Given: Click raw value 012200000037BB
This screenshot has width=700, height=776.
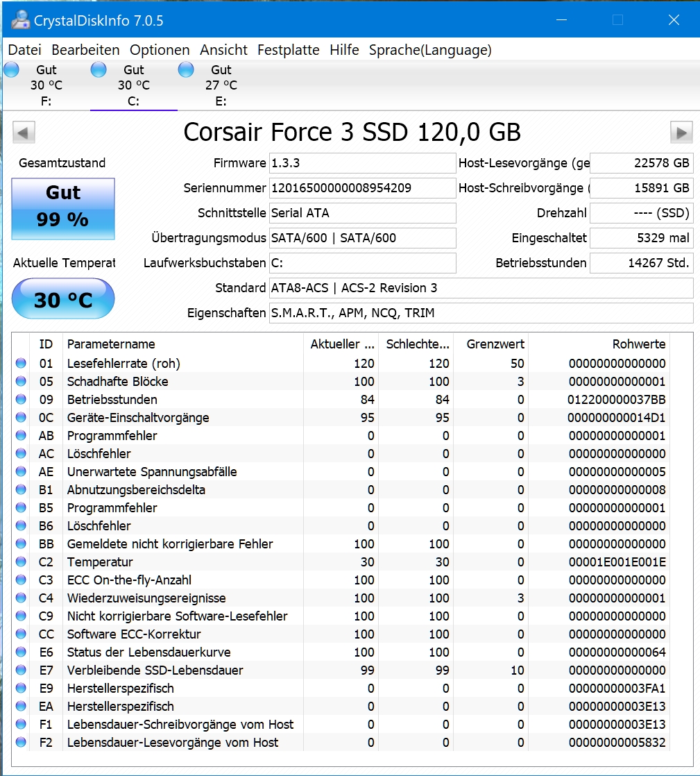Looking at the screenshot, I should 617,399.
